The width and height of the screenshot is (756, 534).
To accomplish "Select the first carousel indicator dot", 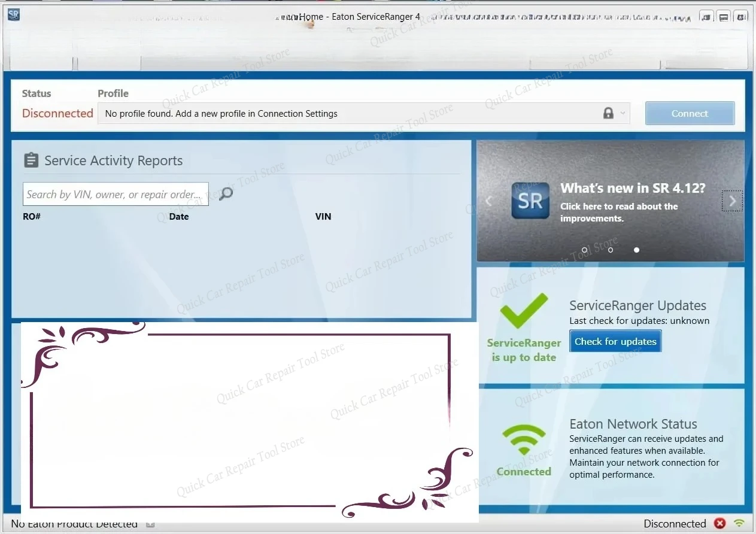I will click(584, 250).
